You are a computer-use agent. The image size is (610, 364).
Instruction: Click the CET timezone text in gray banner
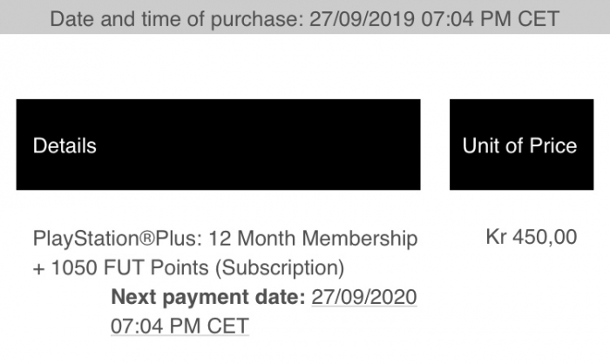click(539, 19)
